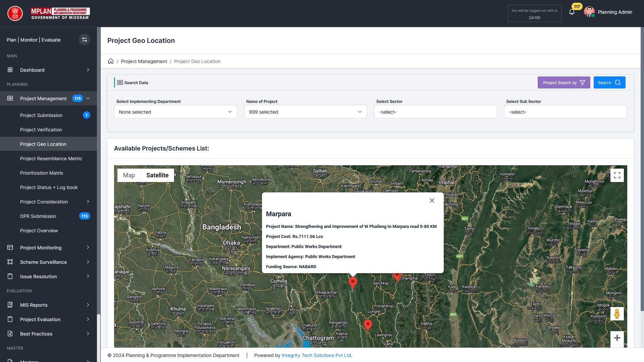Click the Street View pegman icon

tap(617, 314)
